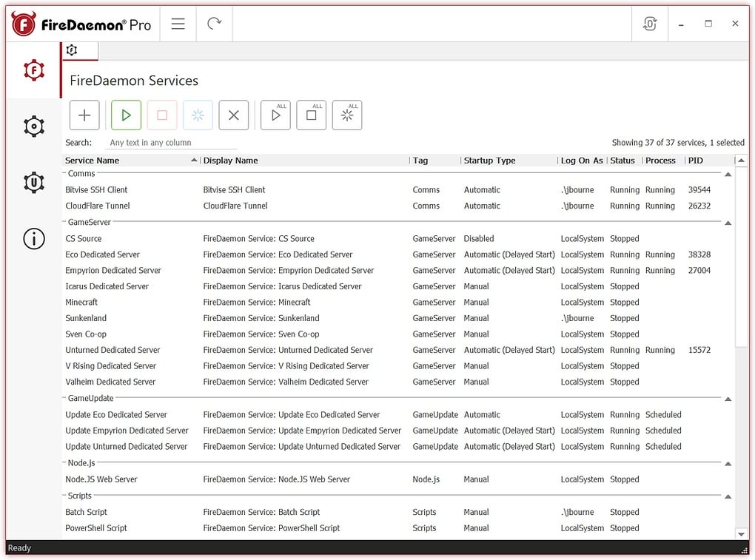
Task: Start the selected service
Action: pos(126,115)
